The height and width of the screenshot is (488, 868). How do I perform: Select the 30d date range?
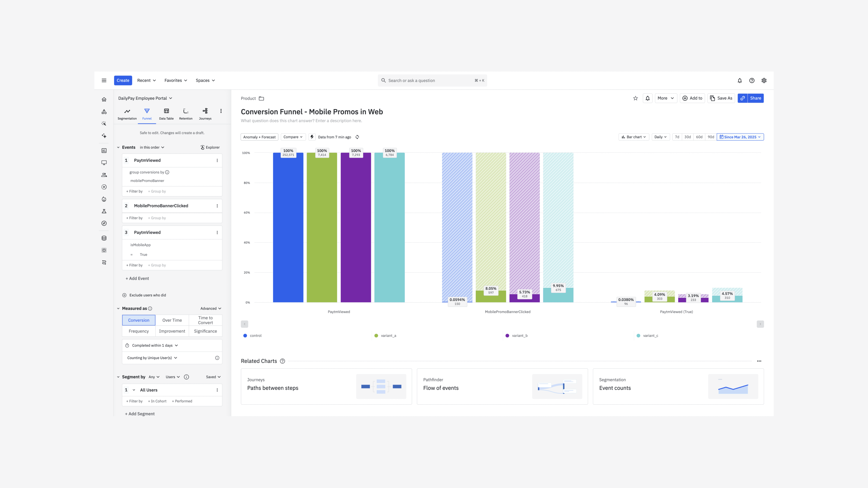pyautogui.click(x=687, y=137)
